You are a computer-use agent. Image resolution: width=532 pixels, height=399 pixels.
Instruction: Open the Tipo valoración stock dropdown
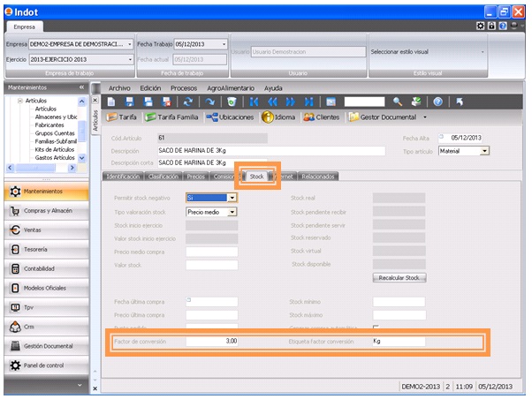click(232, 212)
